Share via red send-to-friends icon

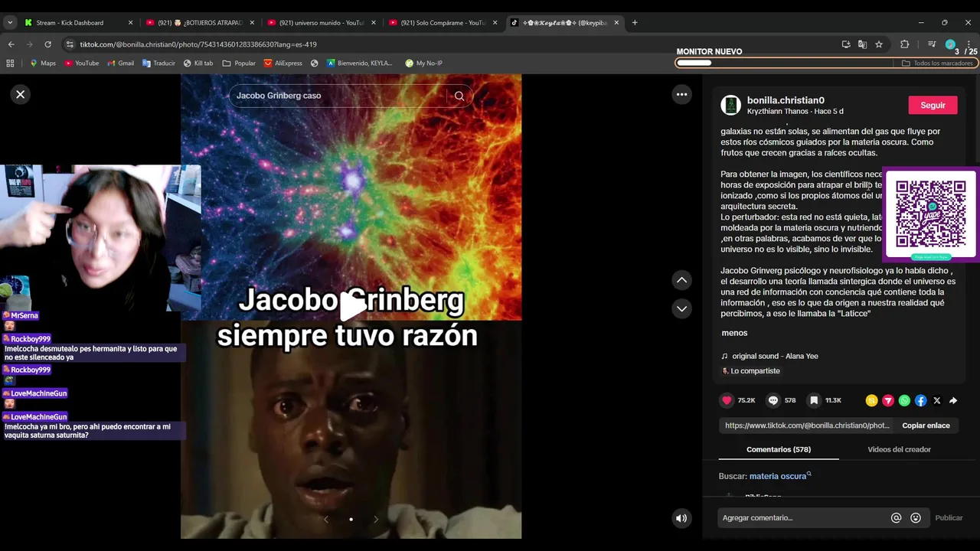coord(888,400)
